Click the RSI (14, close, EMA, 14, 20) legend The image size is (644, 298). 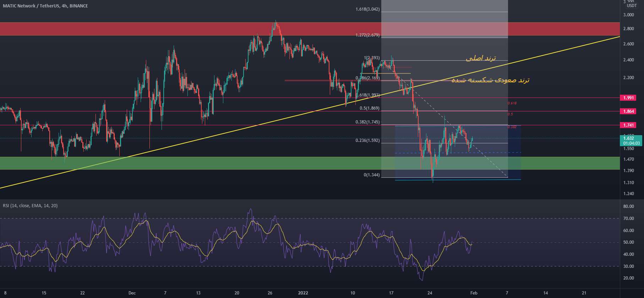(30, 206)
